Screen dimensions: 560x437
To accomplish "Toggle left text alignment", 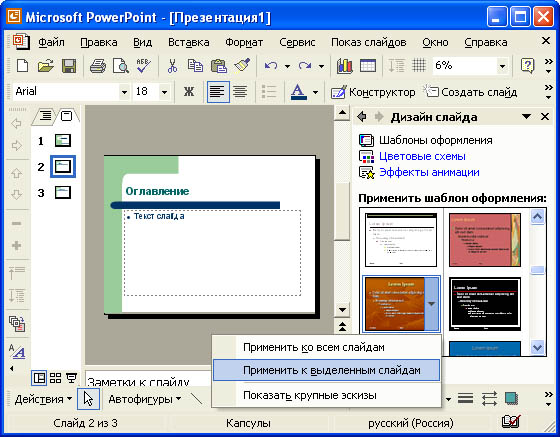I will 218,92.
